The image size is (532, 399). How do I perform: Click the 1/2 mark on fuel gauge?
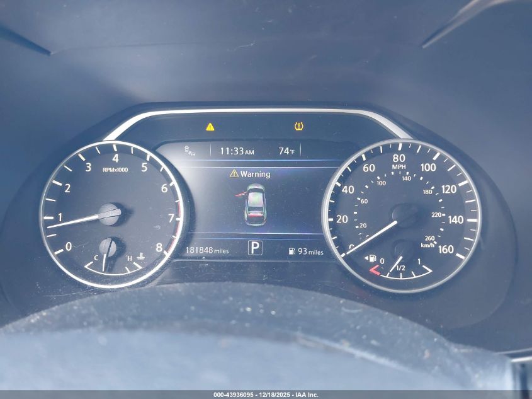click(400, 268)
